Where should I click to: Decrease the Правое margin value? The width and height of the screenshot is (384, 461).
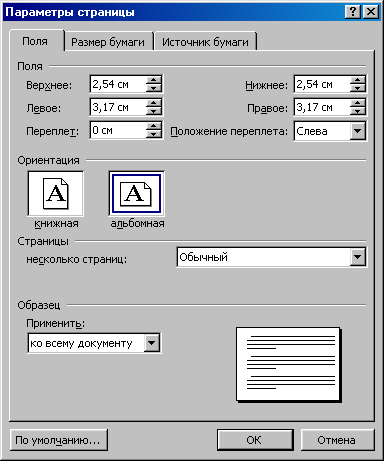(x=358, y=111)
